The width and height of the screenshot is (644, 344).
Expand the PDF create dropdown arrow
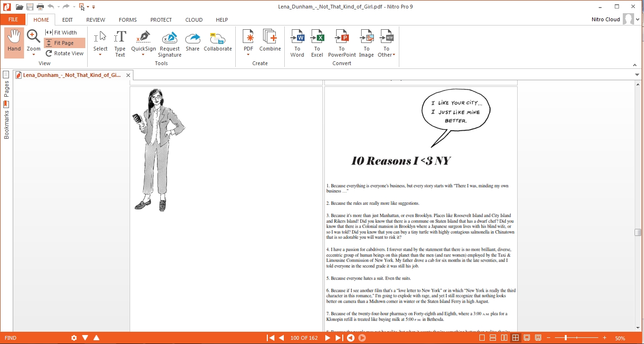click(x=248, y=55)
